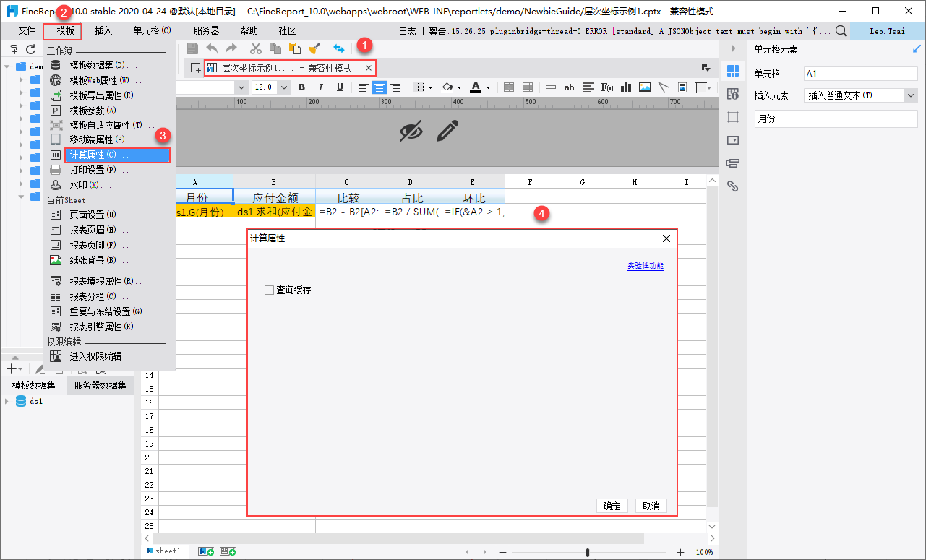This screenshot has width=926, height=560.
Task: Click search magnifier icon in top bar
Action: pos(841,31)
